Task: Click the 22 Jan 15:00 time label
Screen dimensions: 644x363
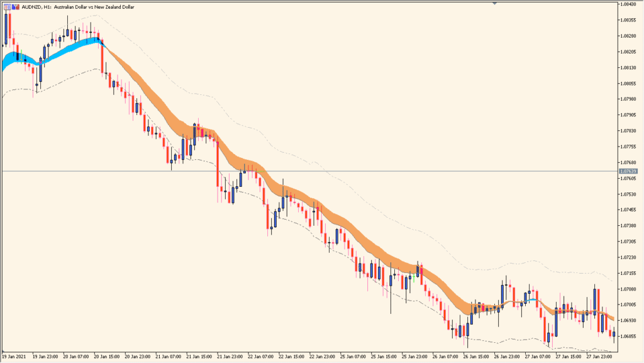Action: 292,357
